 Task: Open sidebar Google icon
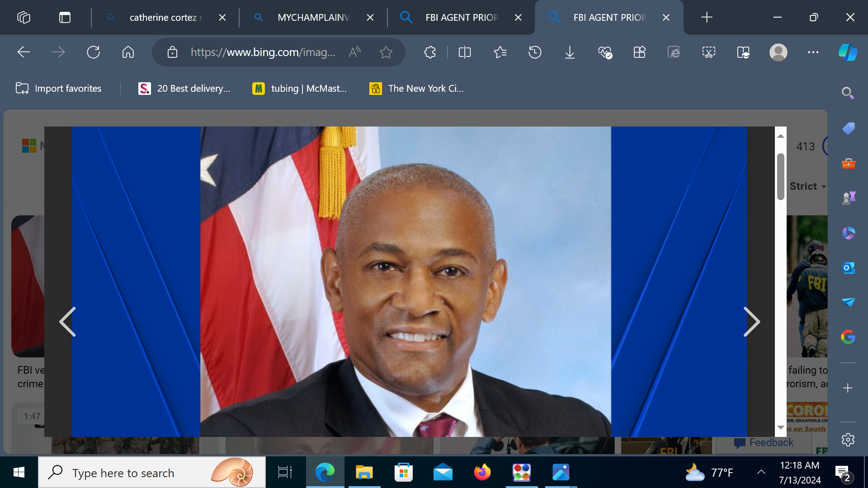(848, 337)
